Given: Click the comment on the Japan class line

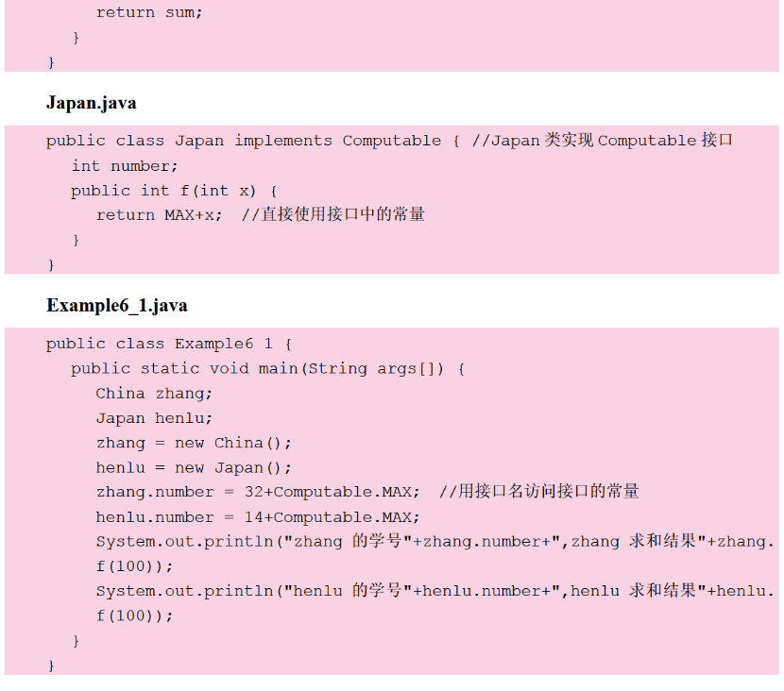Looking at the screenshot, I should click(x=602, y=141).
